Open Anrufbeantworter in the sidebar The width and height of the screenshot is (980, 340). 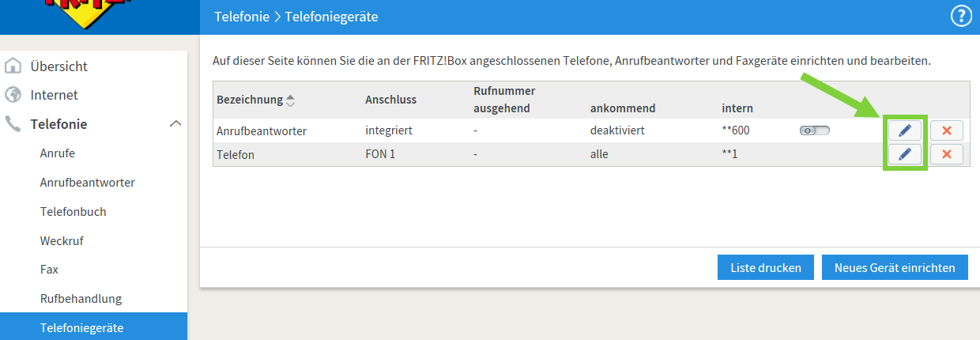87,183
